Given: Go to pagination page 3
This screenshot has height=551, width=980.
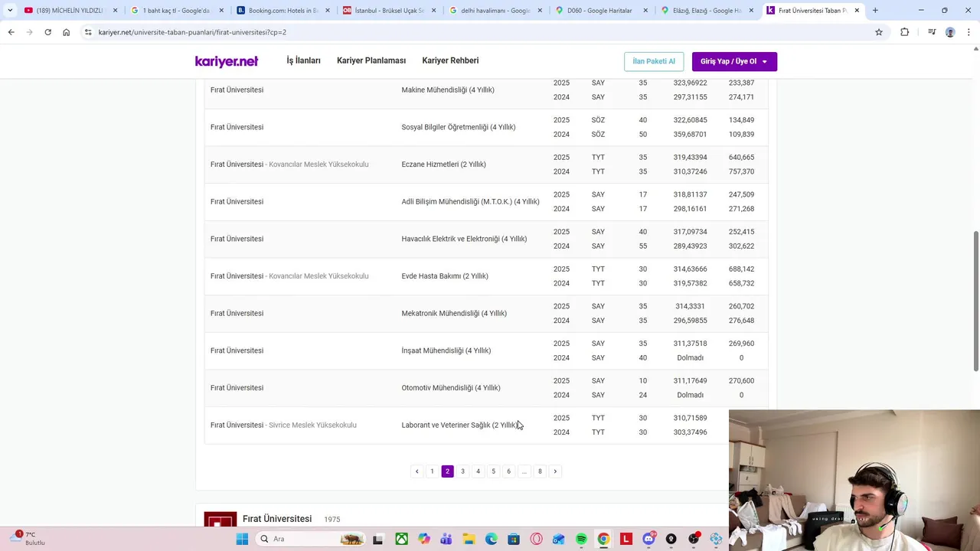Looking at the screenshot, I should (462, 471).
